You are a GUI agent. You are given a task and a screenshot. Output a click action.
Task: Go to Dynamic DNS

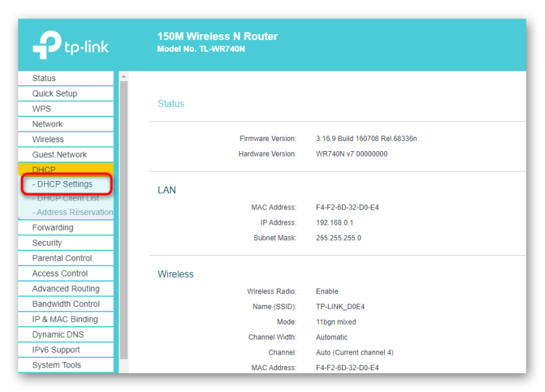(66, 334)
